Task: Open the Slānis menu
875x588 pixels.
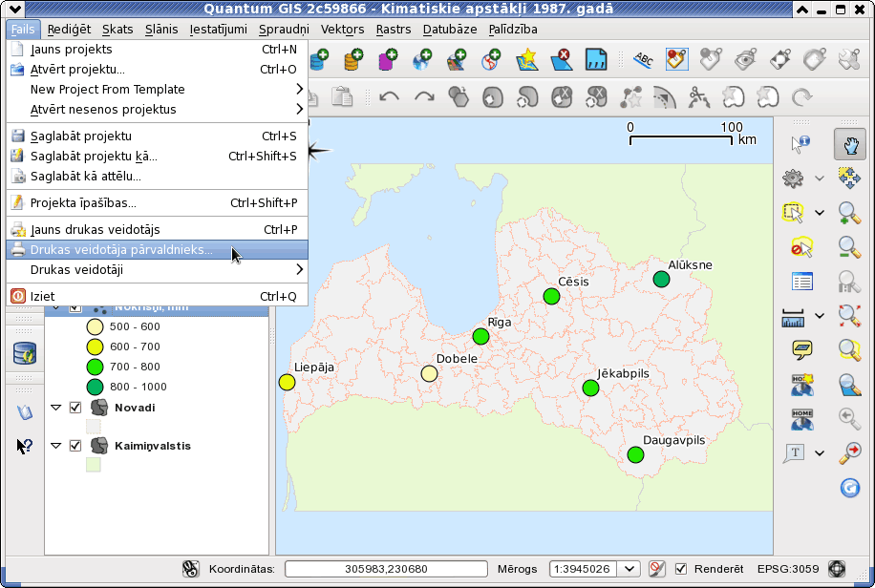Action: (x=161, y=29)
